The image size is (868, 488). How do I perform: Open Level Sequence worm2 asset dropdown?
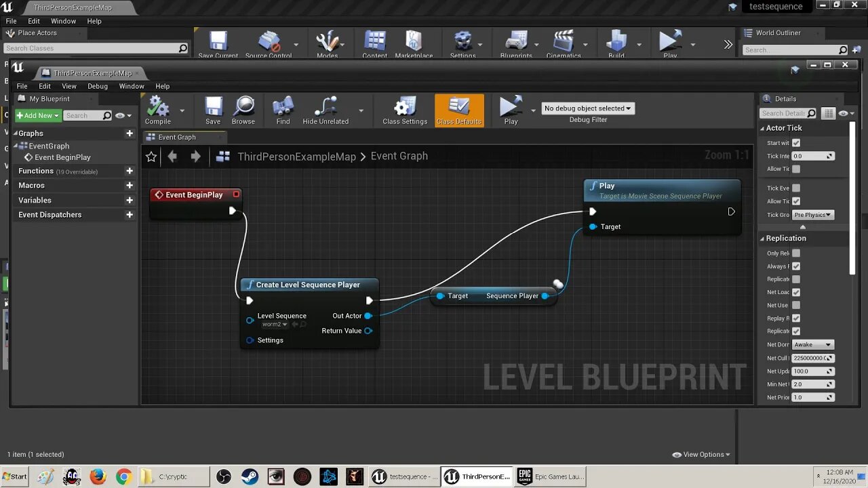pos(275,325)
